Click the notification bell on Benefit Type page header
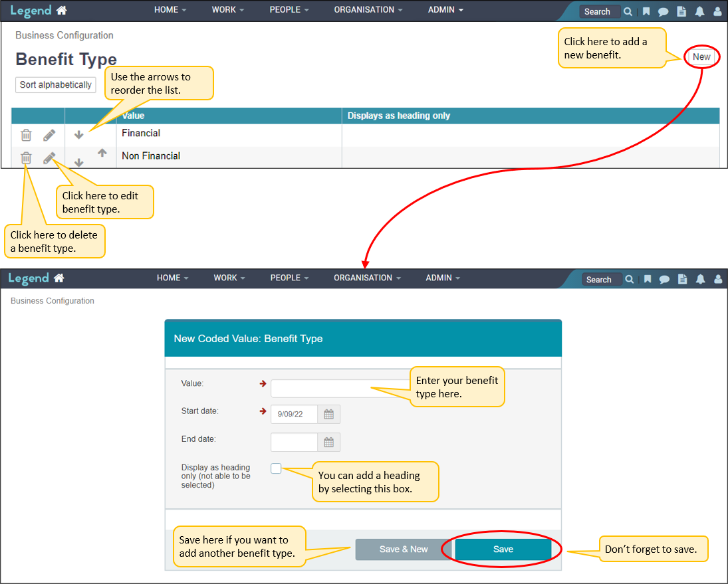This screenshot has height=584, width=728. coord(699,11)
